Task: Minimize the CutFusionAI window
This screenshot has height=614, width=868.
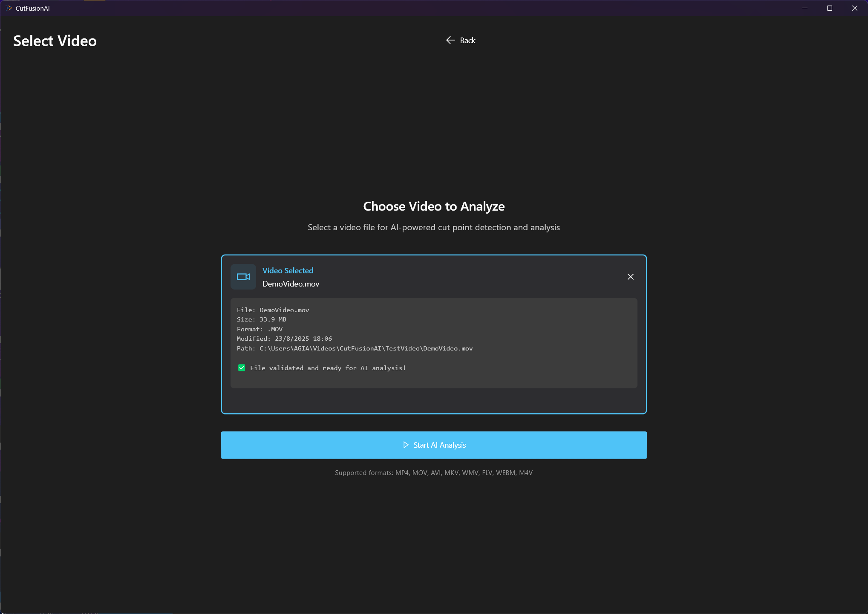Action: pos(805,8)
